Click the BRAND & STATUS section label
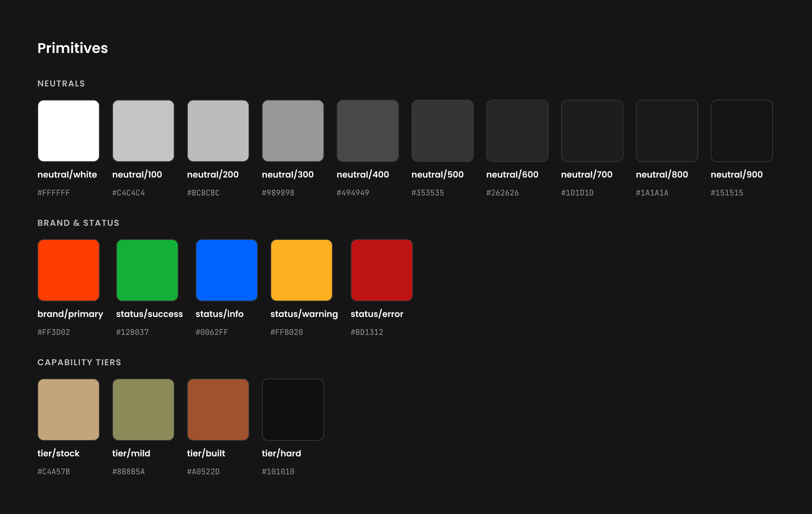Viewport: 812px width, 514px height. pos(78,223)
